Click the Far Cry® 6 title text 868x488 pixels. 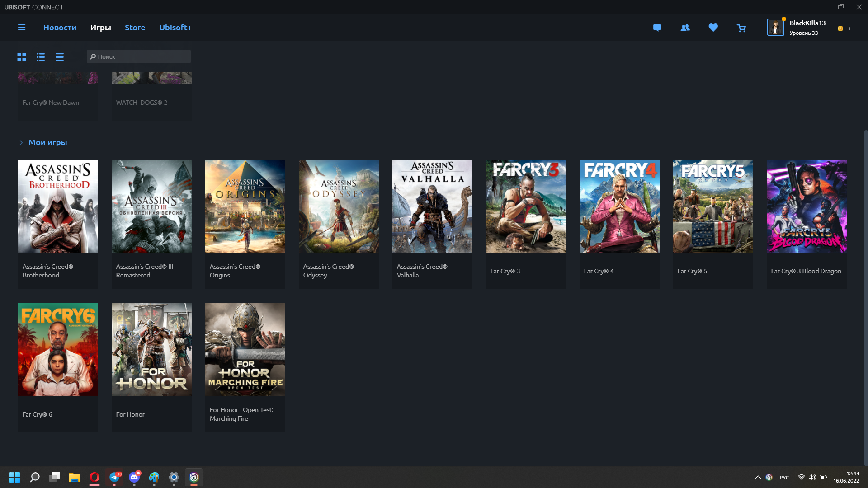(37, 414)
